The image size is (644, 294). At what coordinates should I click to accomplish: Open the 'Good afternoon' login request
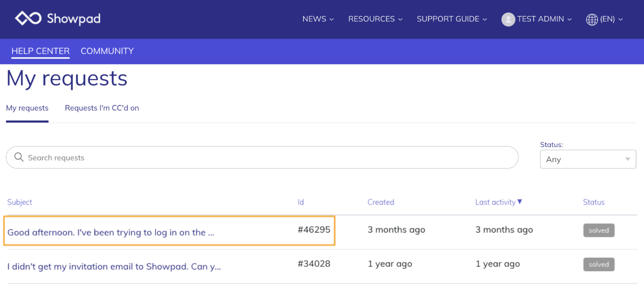tap(111, 233)
